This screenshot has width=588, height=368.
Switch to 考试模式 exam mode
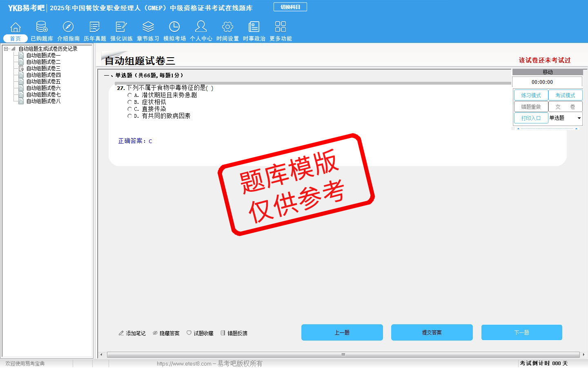(x=565, y=95)
